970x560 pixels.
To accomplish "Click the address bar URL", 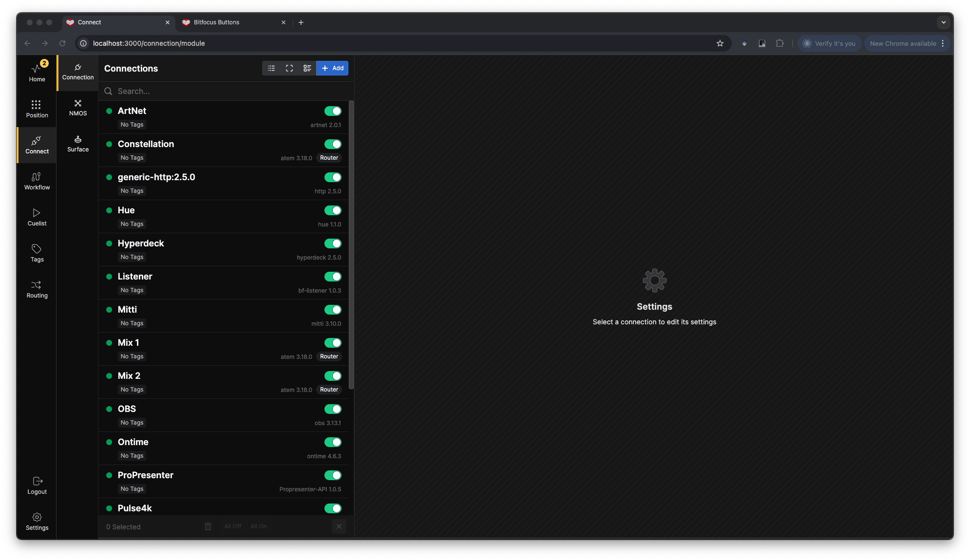I will [x=149, y=43].
